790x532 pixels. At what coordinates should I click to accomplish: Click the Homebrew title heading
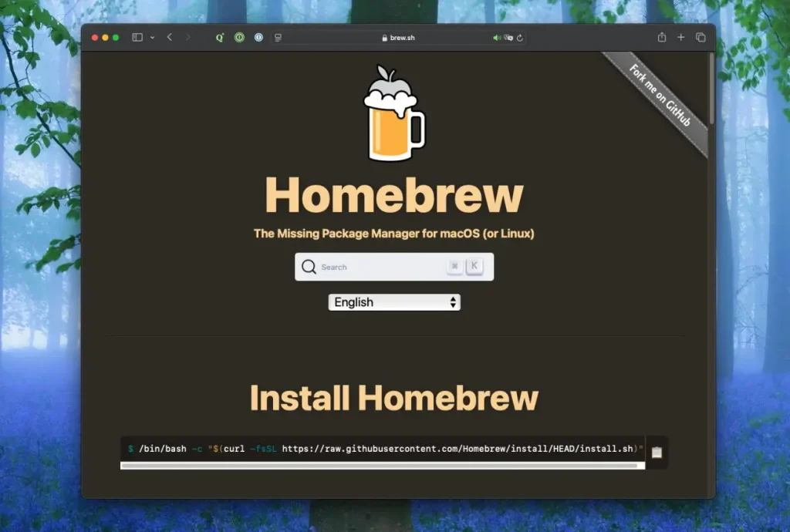pyautogui.click(x=394, y=195)
